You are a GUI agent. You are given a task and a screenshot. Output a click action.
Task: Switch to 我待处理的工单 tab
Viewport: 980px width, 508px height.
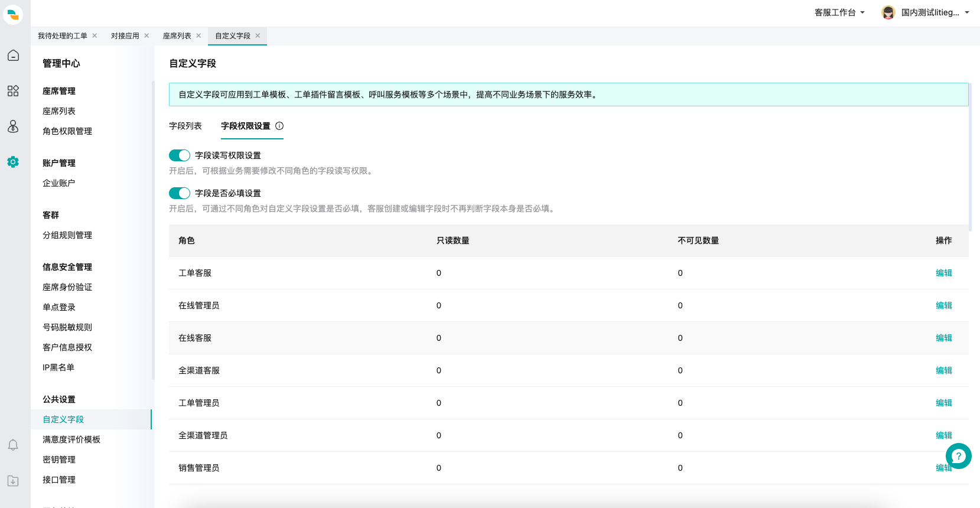(63, 35)
